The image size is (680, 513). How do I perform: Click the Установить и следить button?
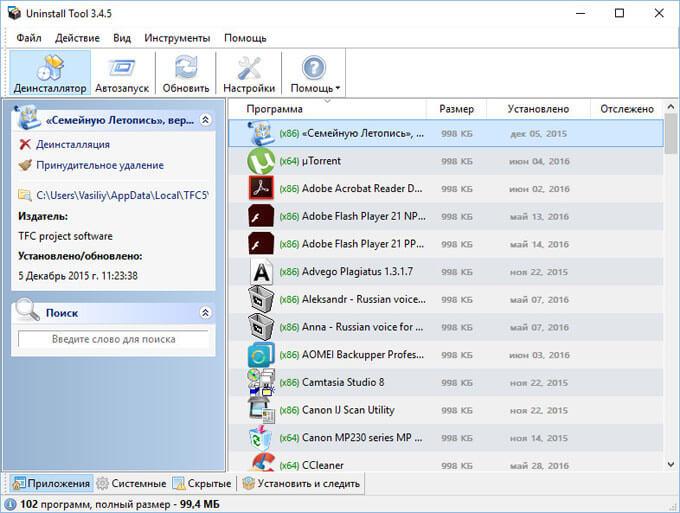point(301,483)
